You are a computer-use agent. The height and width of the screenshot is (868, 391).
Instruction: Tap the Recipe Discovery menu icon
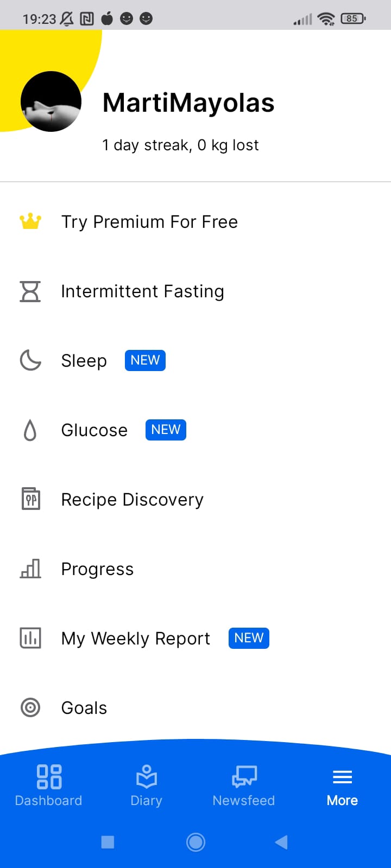(30, 499)
